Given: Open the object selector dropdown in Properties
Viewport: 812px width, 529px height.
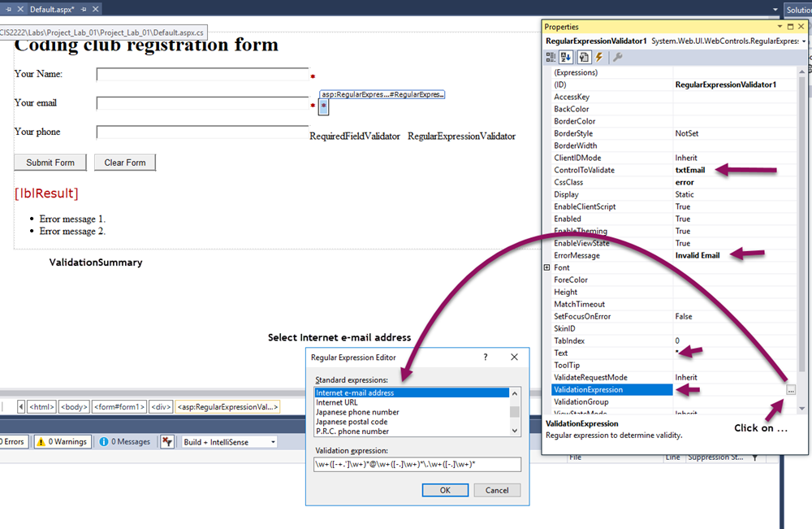Looking at the screenshot, I should (x=804, y=41).
